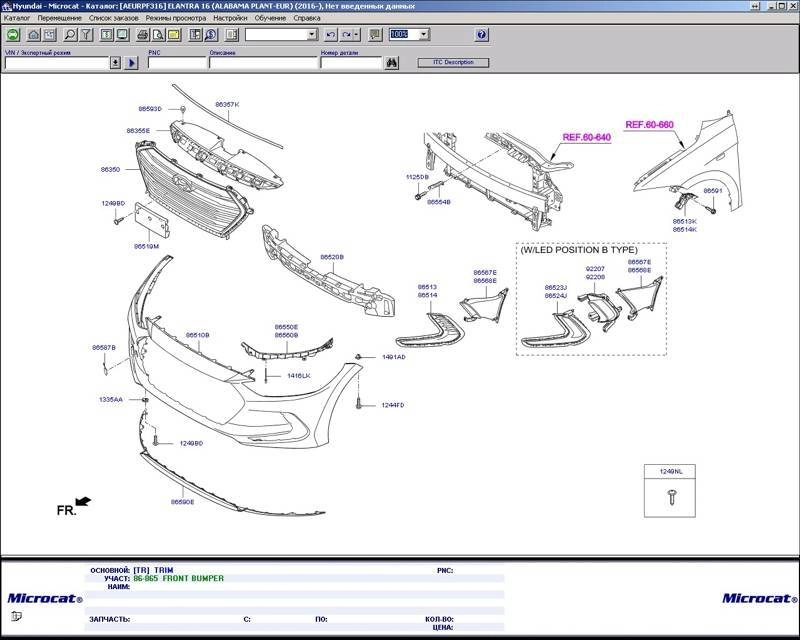Select the 1249NL screw box
Image resolution: width=800 pixels, height=640 pixels.
(x=670, y=491)
